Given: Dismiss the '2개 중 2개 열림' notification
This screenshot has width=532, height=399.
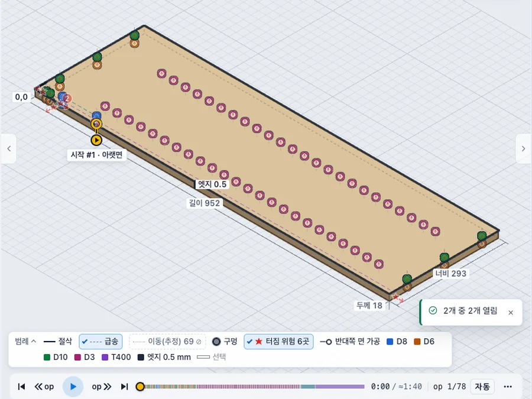Looking at the screenshot, I should [511, 313].
